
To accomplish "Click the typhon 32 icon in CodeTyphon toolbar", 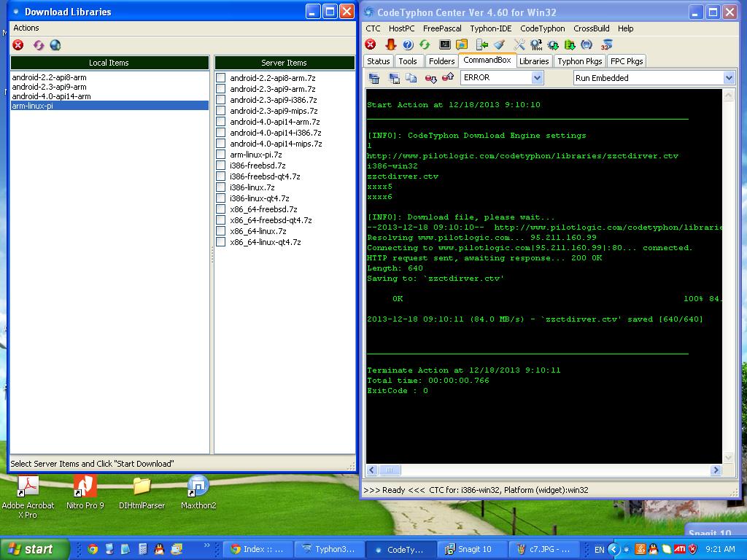I will tap(606, 44).
